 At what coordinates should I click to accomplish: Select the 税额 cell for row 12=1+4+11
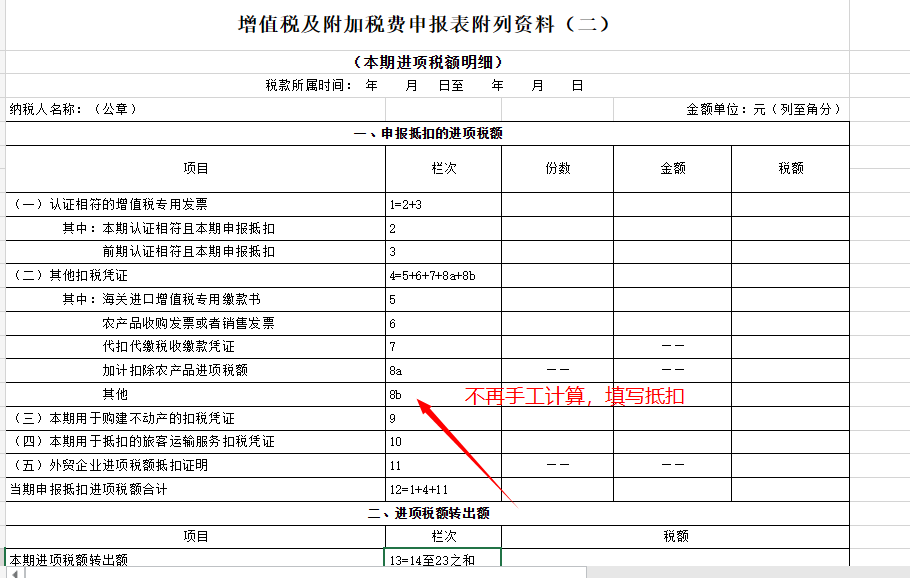pyautogui.click(x=790, y=490)
